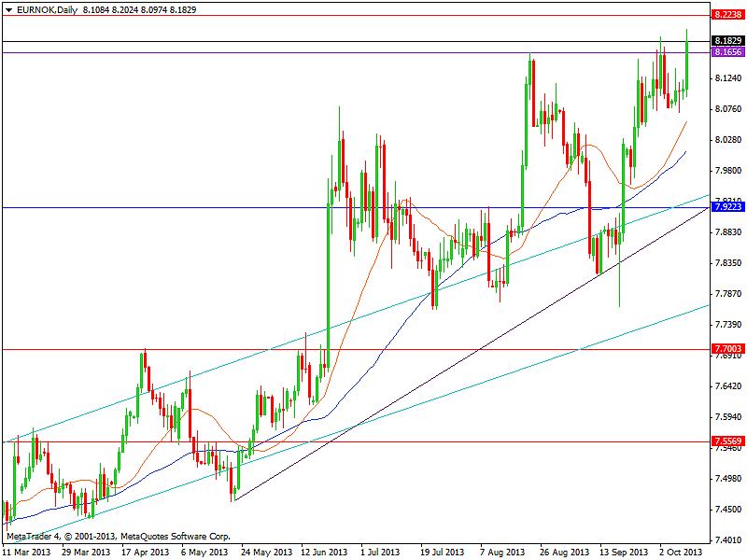Viewport: 747px width, 560px height.
Task: Click the 8.0760 value on price axis
Action: [726, 109]
